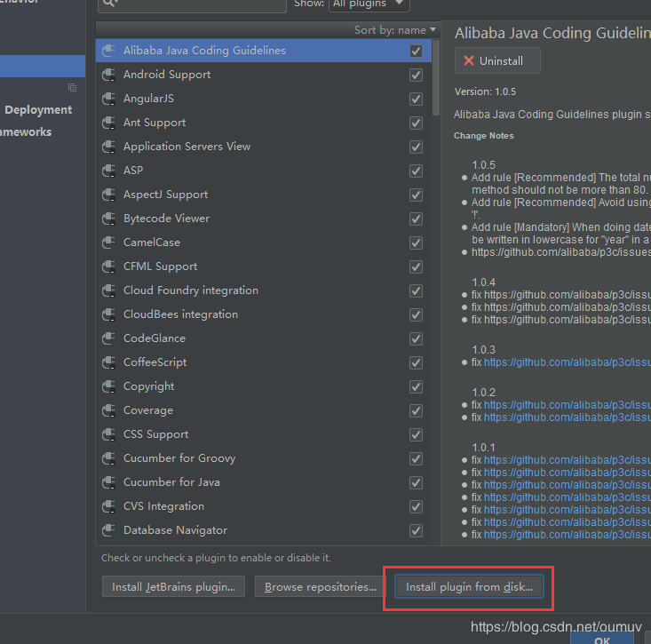This screenshot has width=651, height=644.
Task: Open the Sort by name dropdown
Action: (x=395, y=30)
